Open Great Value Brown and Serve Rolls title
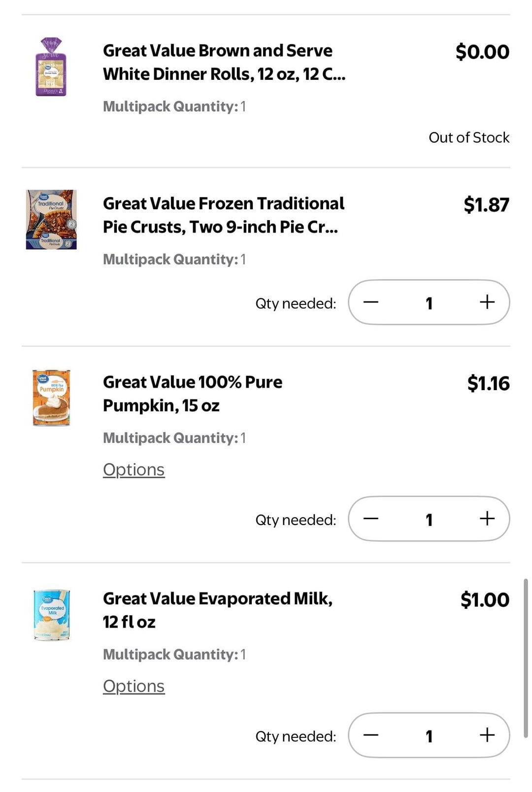 tap(224, 62)
